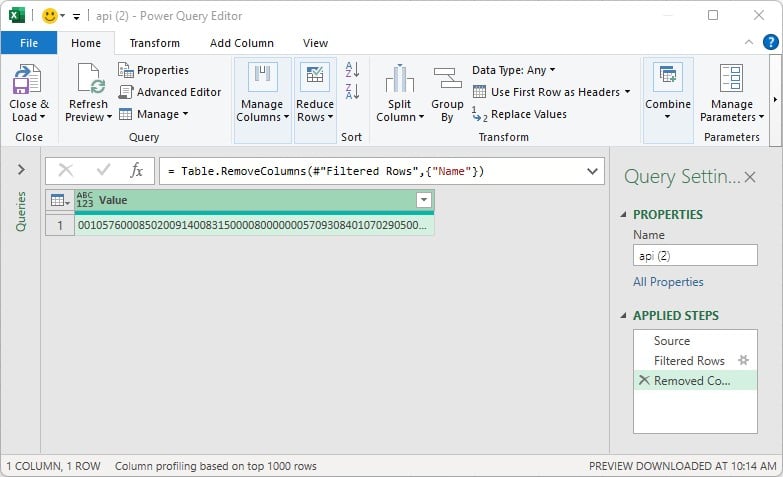Screen dimensions: 783x477
Task: Click Replace Values button
Action: (520, 114)
